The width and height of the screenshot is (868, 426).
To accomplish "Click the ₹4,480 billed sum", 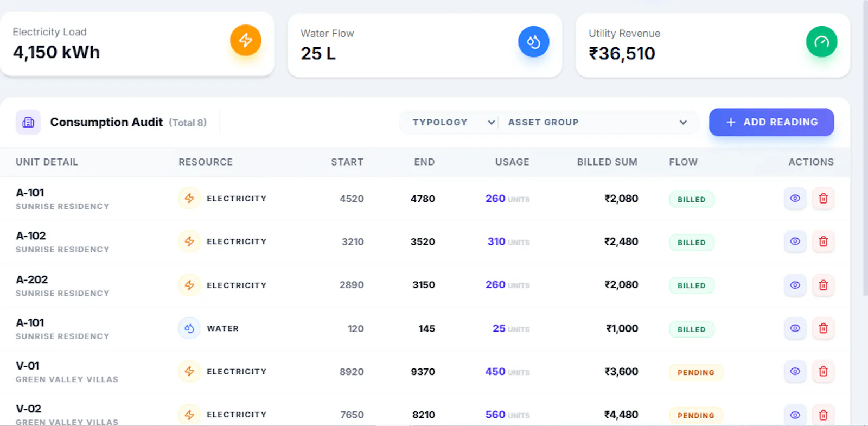I will tap(621, 415).
